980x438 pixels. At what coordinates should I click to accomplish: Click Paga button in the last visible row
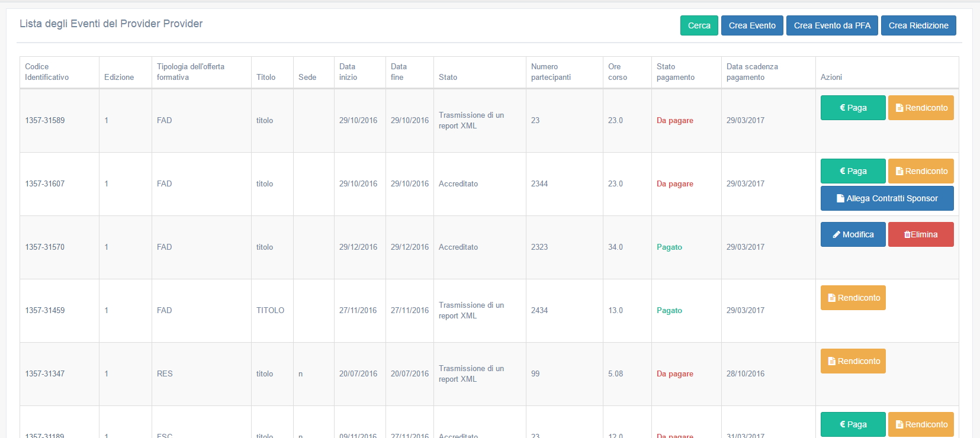tap(853, 424)
